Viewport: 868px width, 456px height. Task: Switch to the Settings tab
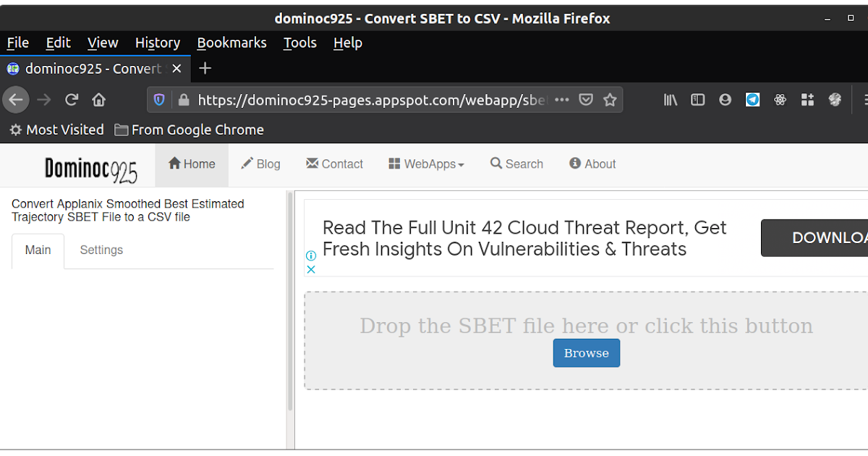tap(101, 250)
